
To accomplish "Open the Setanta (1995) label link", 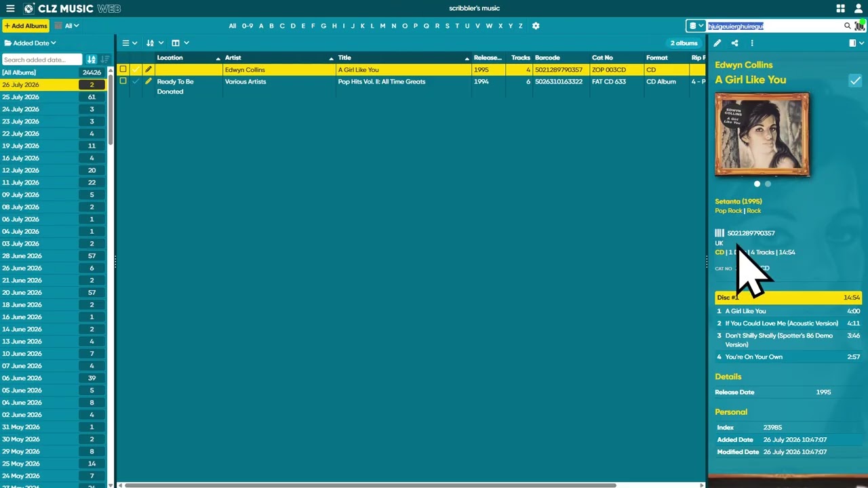I will pyautogui.click(x=738, y=201).
